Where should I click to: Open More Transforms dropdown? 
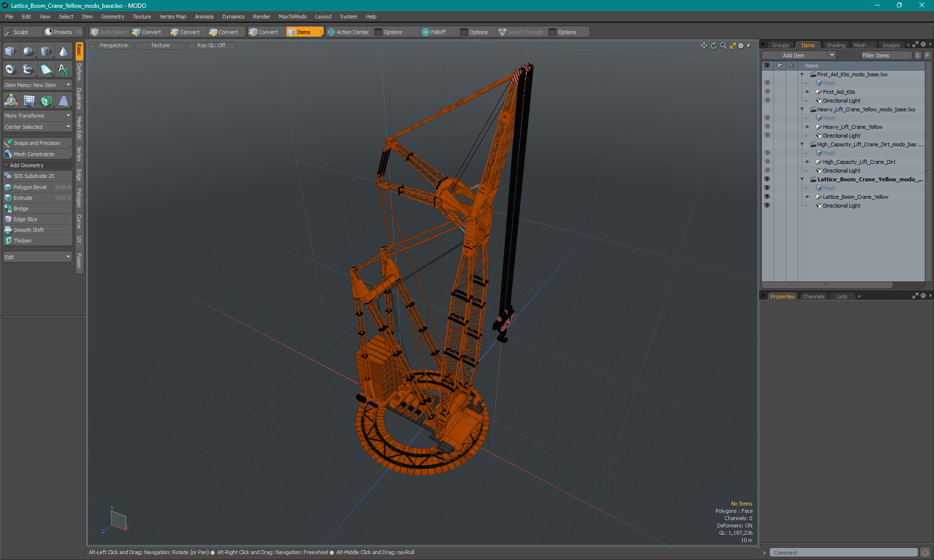(37, 116)
